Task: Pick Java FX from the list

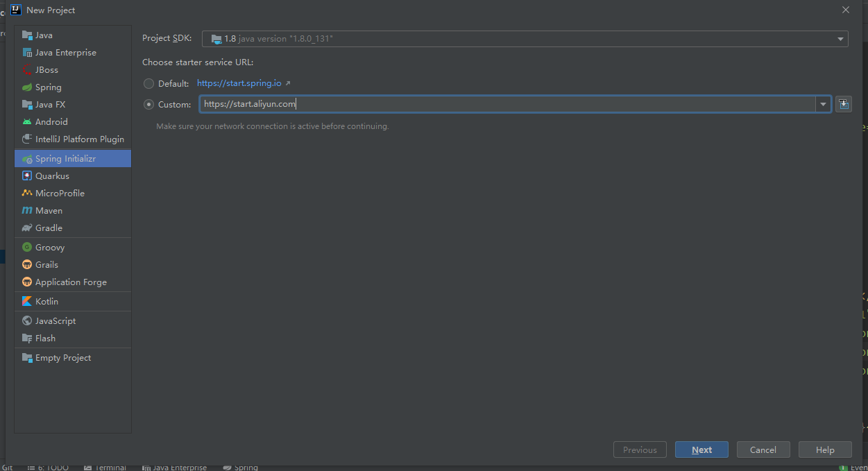Action: pos(73,104)
